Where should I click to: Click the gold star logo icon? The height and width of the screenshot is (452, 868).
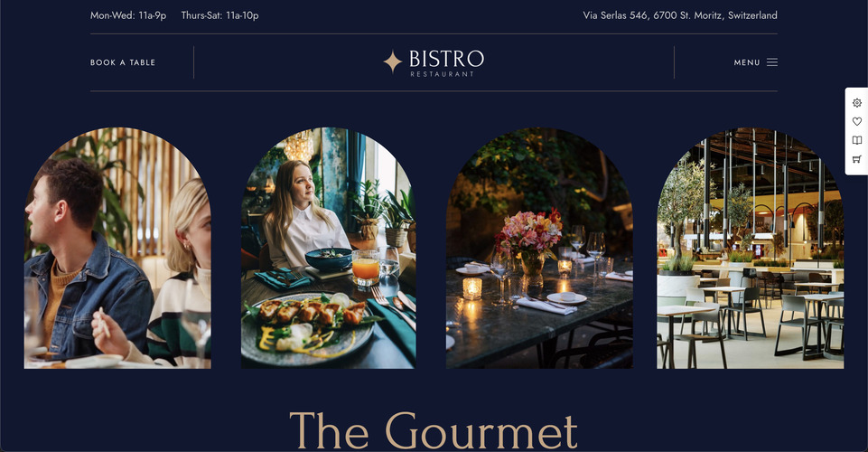(393, 61)
